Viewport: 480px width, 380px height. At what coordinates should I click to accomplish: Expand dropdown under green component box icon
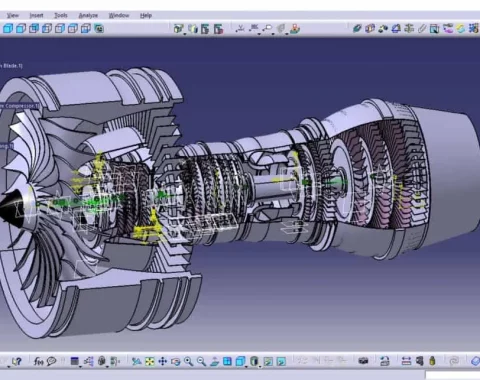click(x=185, y=34)
